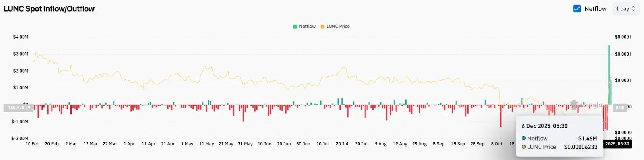This screenshot has width=644, height=160.
Task: Click the 9 Aug date label
Action: coord(380,144)
